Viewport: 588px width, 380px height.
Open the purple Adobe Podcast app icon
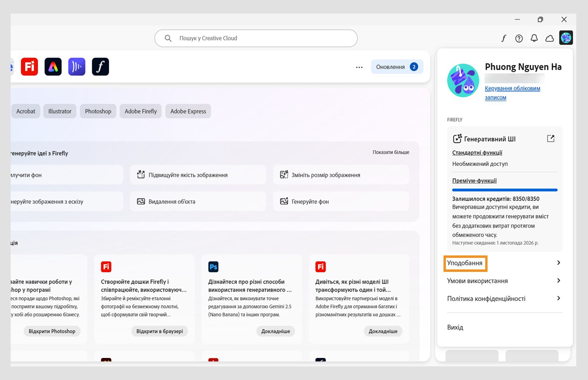(x=77, y=67)
